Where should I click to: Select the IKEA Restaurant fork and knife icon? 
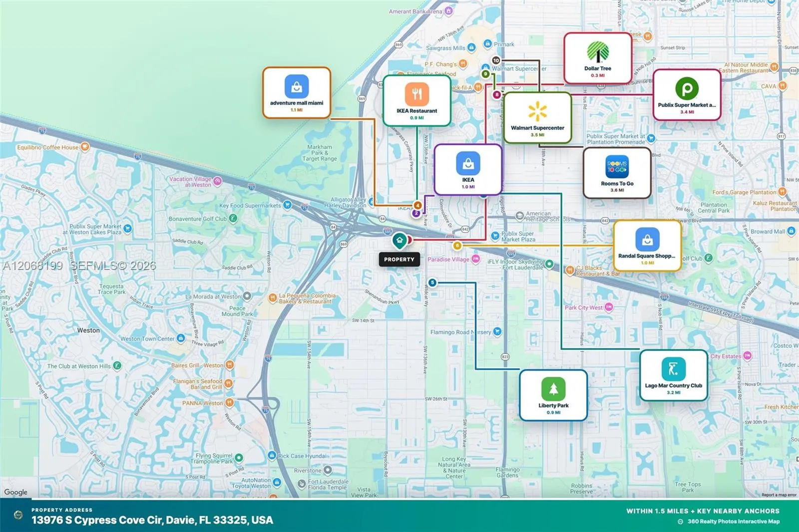click(417, 94)
